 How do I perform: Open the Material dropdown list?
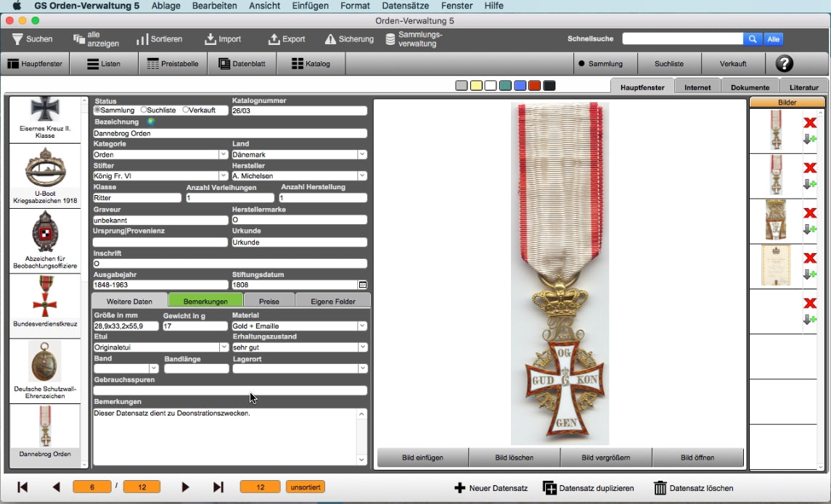361,326
